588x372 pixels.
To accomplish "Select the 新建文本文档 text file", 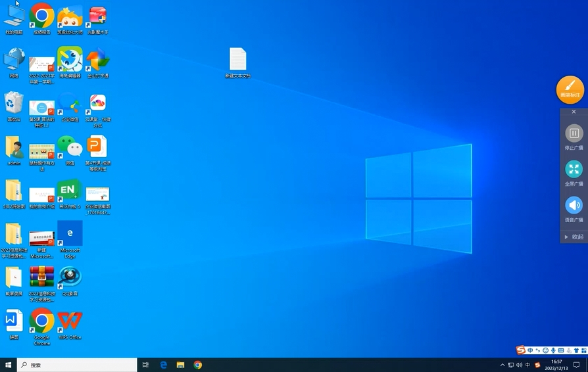I will tap(237, 62).
